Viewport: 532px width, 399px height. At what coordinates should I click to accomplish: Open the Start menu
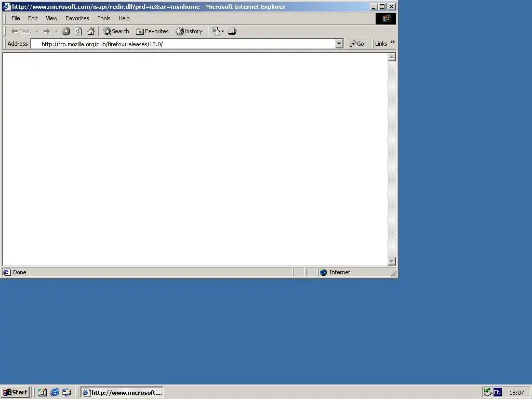click(15, 393)
